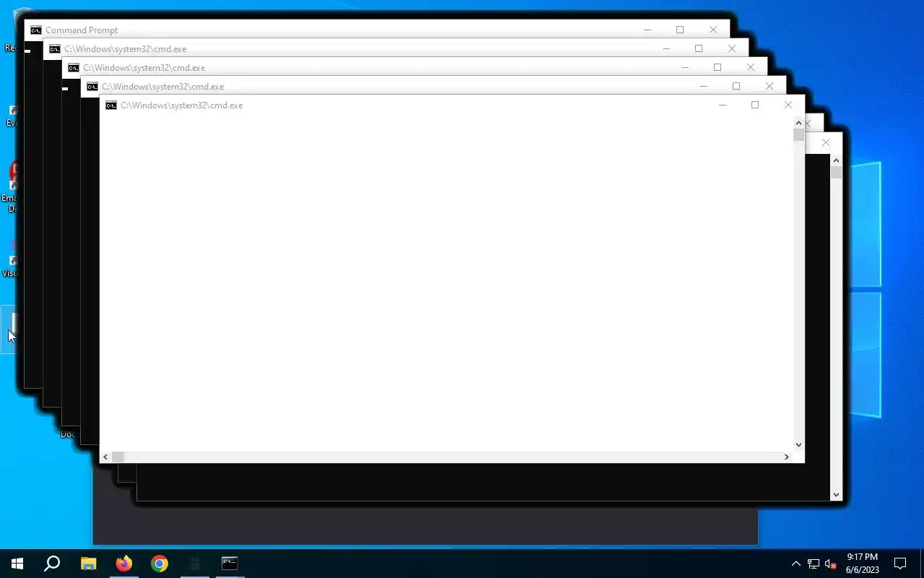Click the 'Command Prompt' title text
Viewport: 924px width, 578px height.
click(82, 30)
